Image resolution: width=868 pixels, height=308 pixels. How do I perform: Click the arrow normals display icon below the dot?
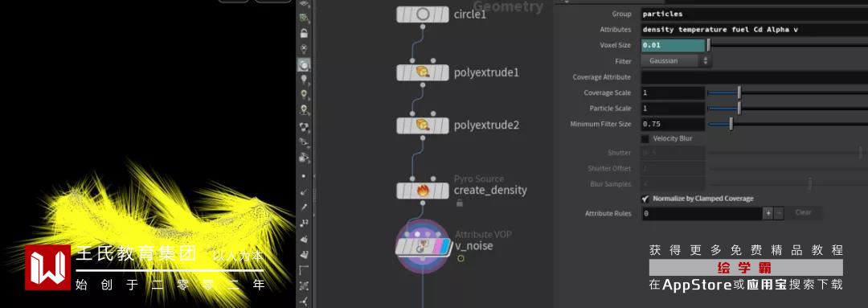[x=304, y=191]
